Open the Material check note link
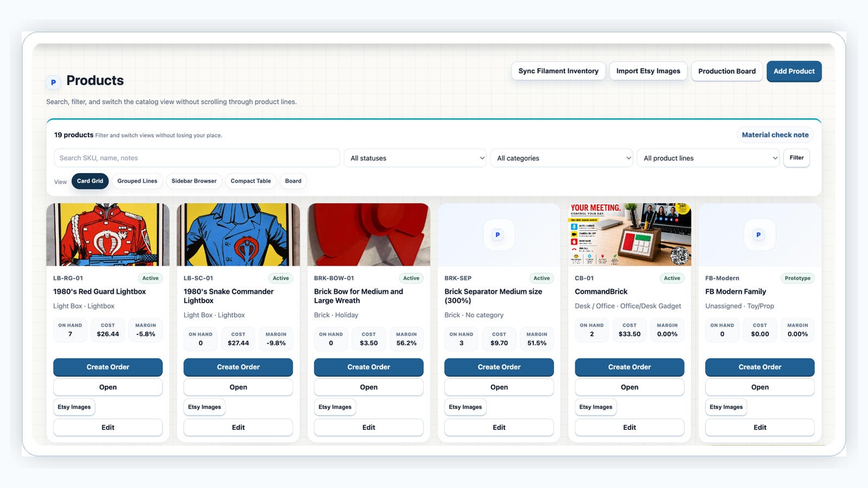 [775, 134]
